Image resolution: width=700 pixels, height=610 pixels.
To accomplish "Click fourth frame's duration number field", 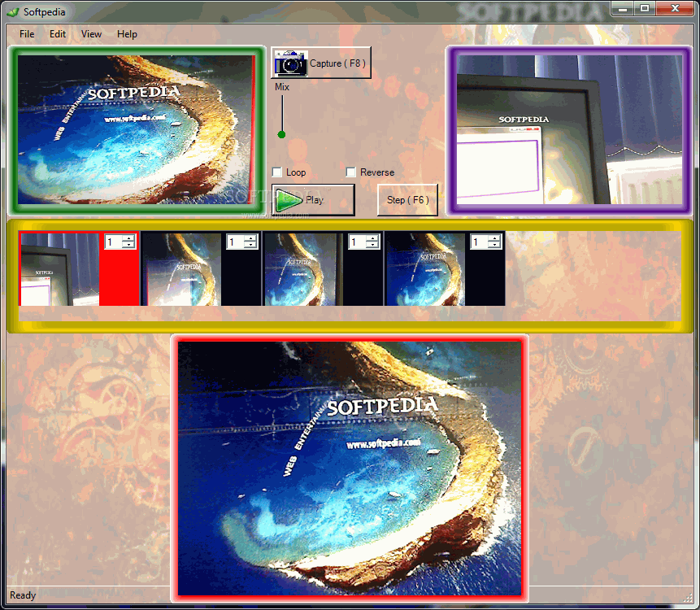I will point(480,242).
